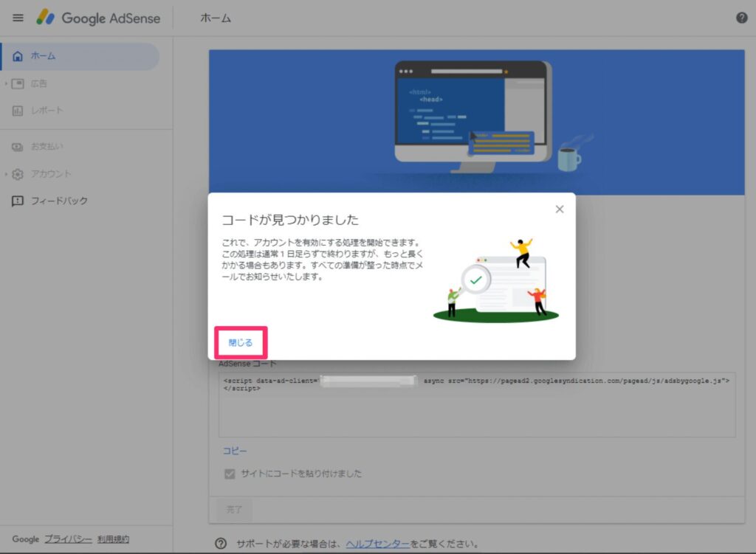The height and width of the screenshot is (554, 756).
Task: Click inside the AdSense code text box
Action: point(477,405)
